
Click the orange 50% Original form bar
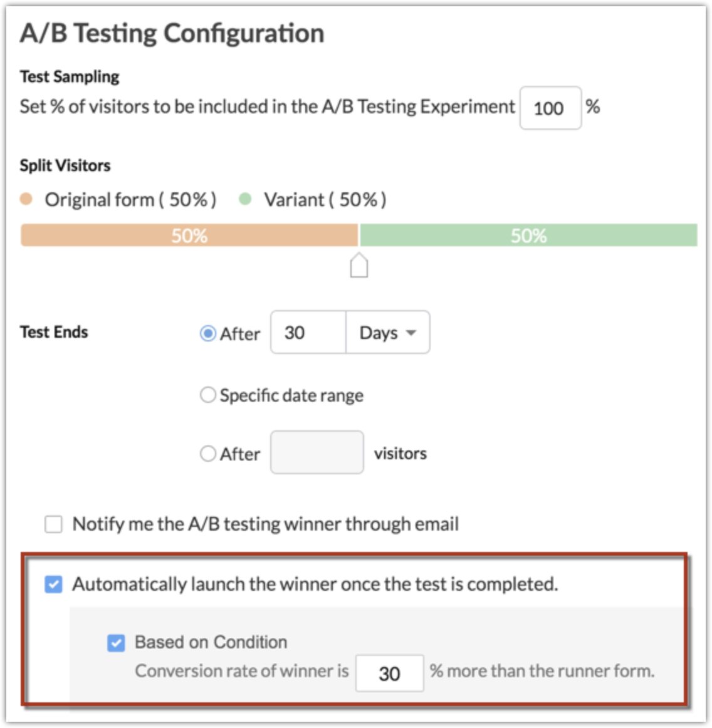pos(189,236)
